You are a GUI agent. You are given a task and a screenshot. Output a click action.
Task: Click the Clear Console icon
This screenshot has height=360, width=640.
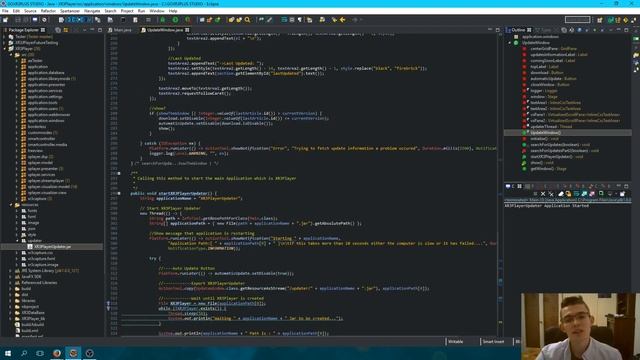[x=561, y=194]
